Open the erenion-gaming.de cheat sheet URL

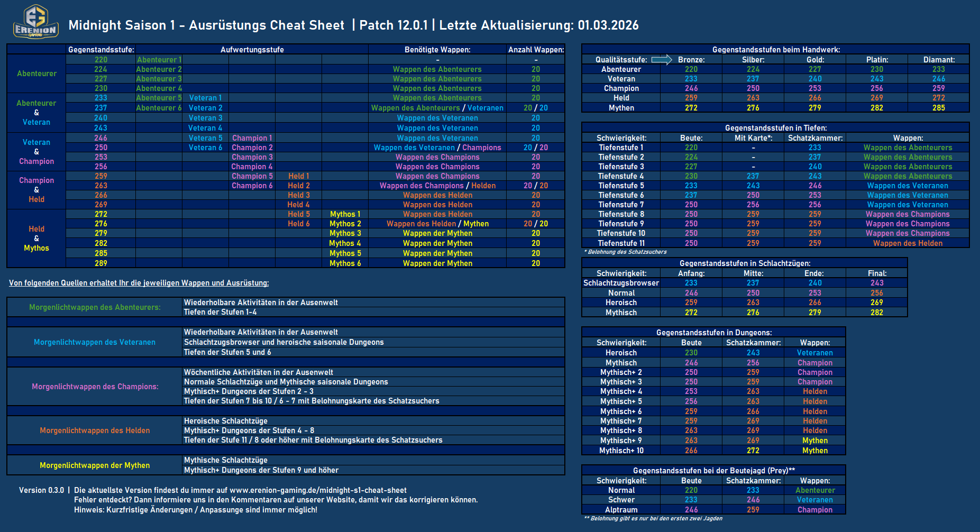pyautogui.click(x=318, y=490)
